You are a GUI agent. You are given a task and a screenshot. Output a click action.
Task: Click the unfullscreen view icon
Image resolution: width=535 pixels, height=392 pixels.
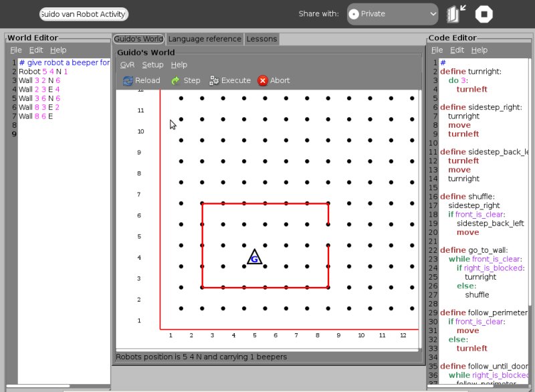tap(457, 14)
